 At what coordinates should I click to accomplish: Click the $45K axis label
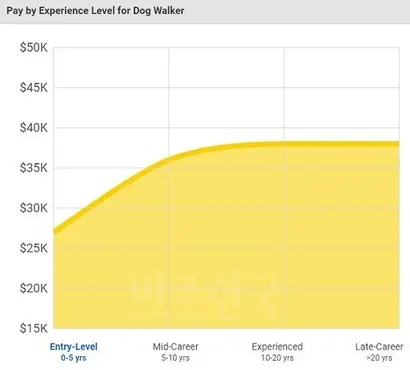click(34, 88)
